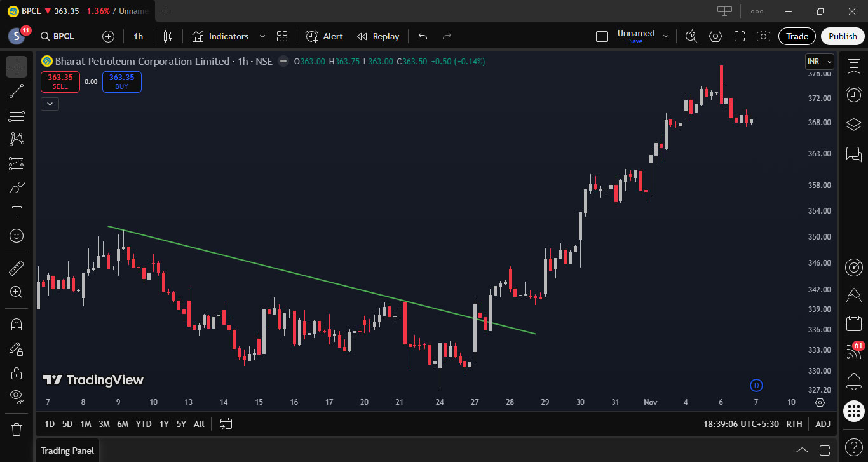Open the Fibonacci retracement tools

17,115
